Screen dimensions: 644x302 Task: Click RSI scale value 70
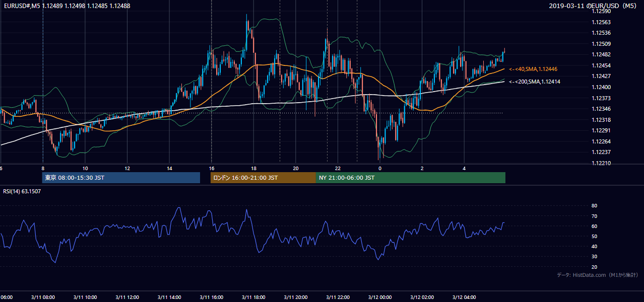[x=595, y=216]
